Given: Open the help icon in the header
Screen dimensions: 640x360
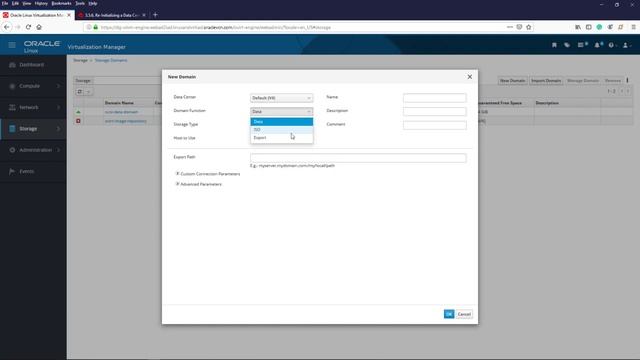Looking at the screenshot, I should click(612, 45).
